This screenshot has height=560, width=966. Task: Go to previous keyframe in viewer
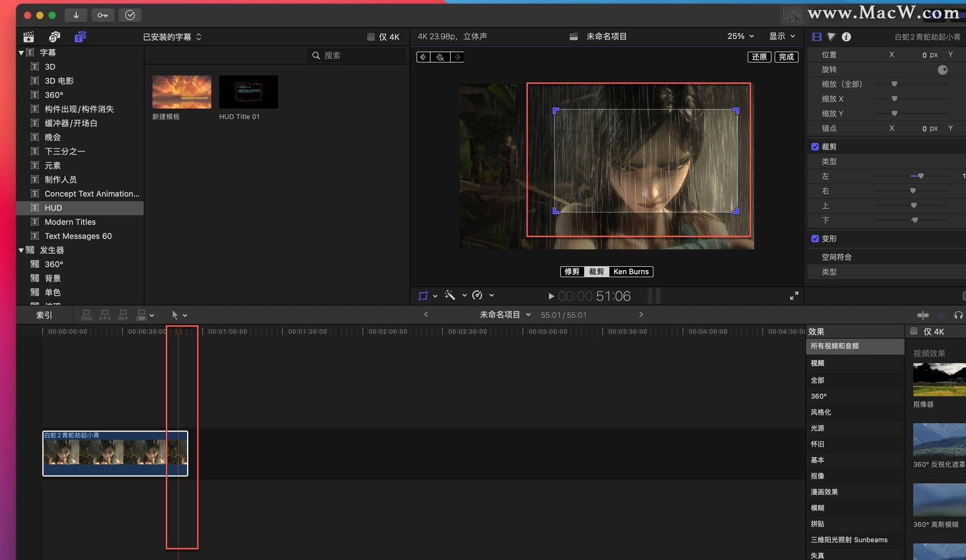423,57
